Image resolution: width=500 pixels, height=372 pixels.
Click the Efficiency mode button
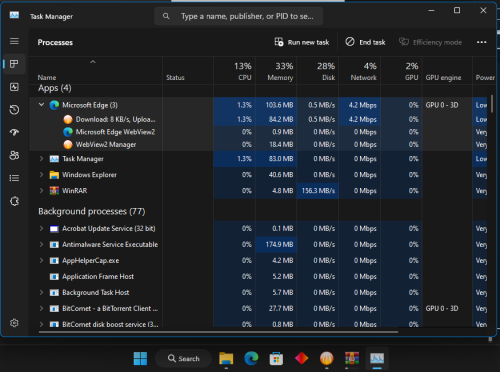431,42
